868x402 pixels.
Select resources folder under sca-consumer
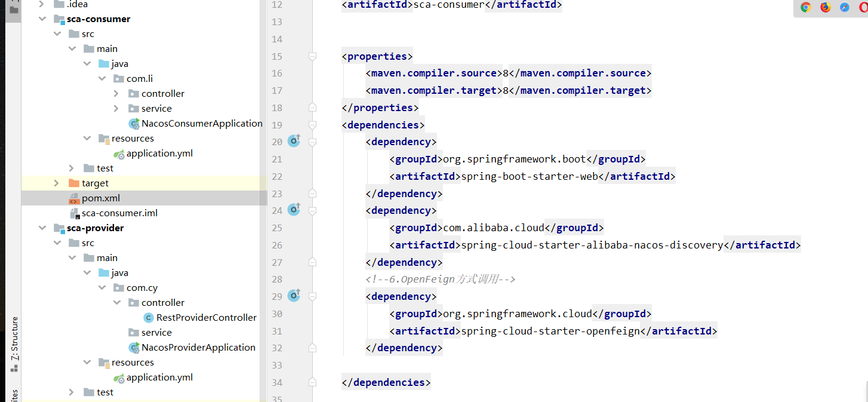point(133,139)
